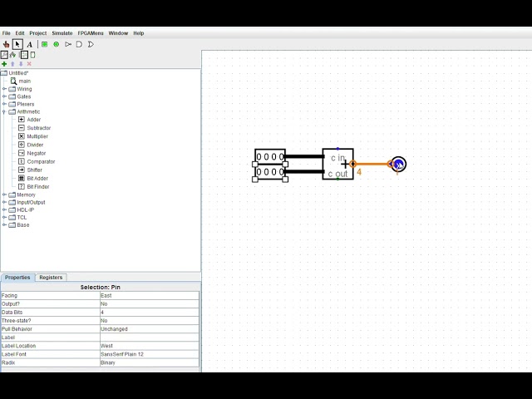
Task: Click the adder component on canvas
Action: coord(338,165)
